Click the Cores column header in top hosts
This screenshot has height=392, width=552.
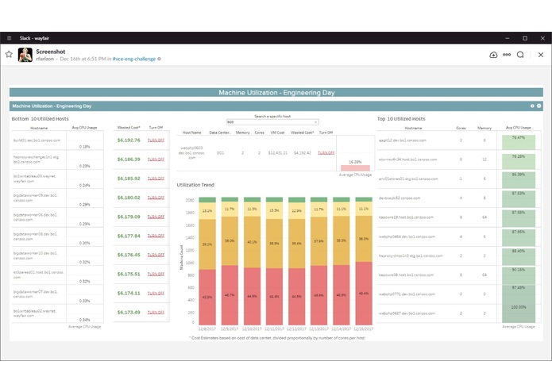tap(461, 128)
